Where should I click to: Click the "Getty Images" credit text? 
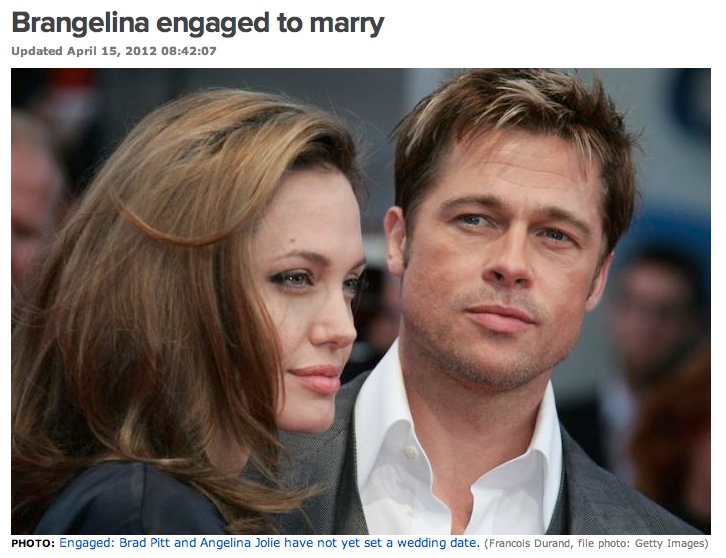[x=671, y=544]
